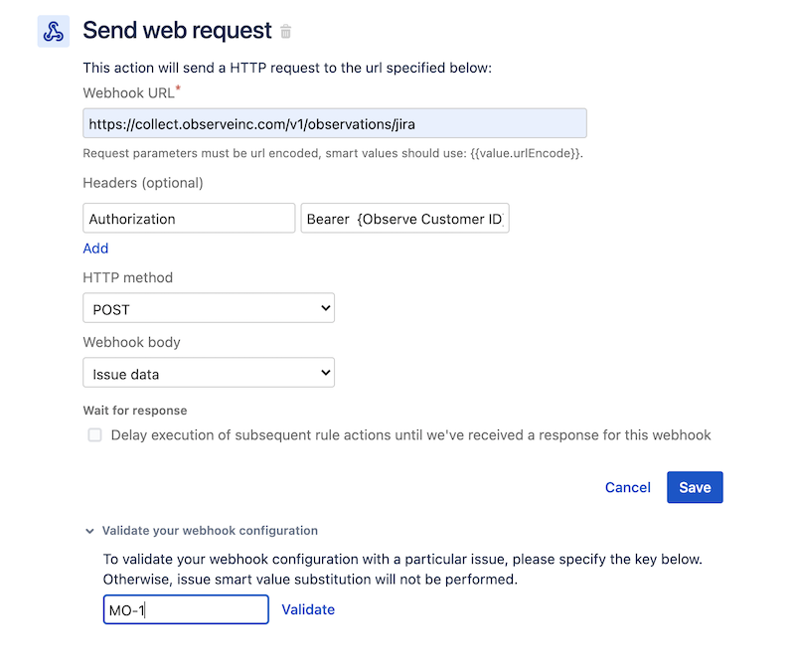Click the Wait for response label
The width and height of the screenshot is (795, 672).
[135, 411]
